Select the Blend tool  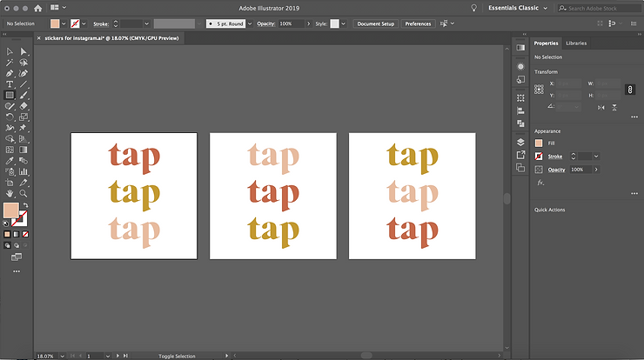click(x=23, y=161)
